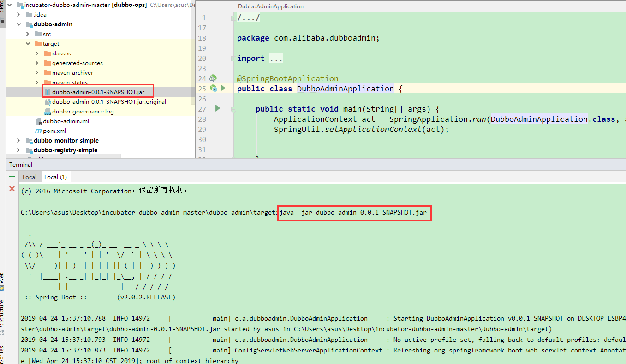Collapse the dubbo-admin module arrow
Image resolution: width=626 pixels, height=364 pixels.
(x=19, y=24)
